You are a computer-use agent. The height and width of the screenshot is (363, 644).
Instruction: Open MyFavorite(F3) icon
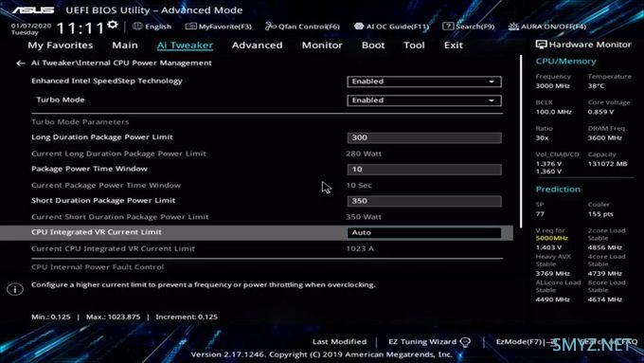[x=190, y=27]
